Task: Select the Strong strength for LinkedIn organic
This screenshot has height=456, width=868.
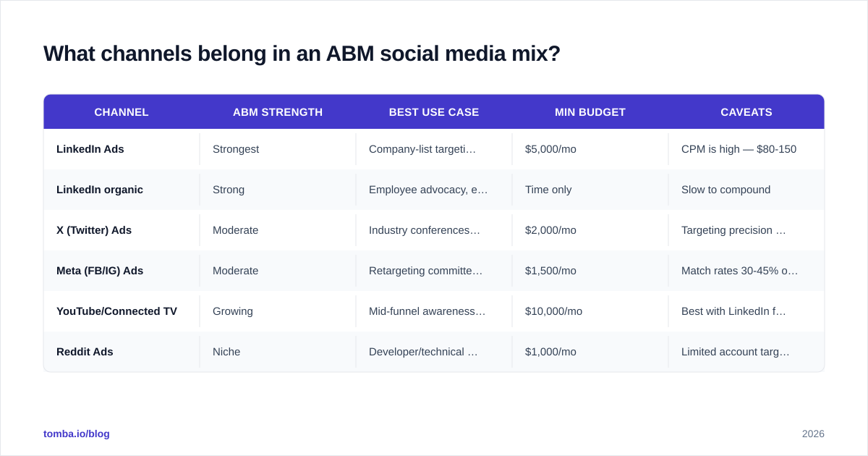Action: click(x=229, y=190)
